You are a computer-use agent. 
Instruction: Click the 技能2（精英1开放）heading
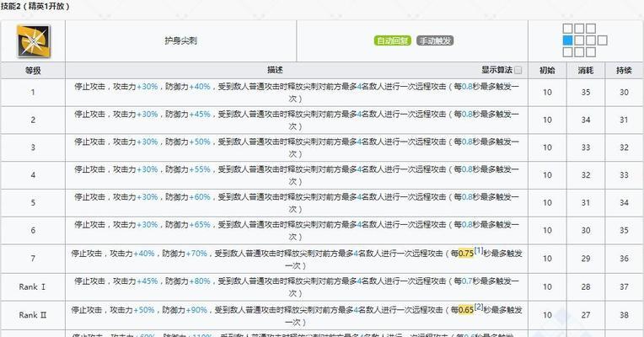[35, 6]
